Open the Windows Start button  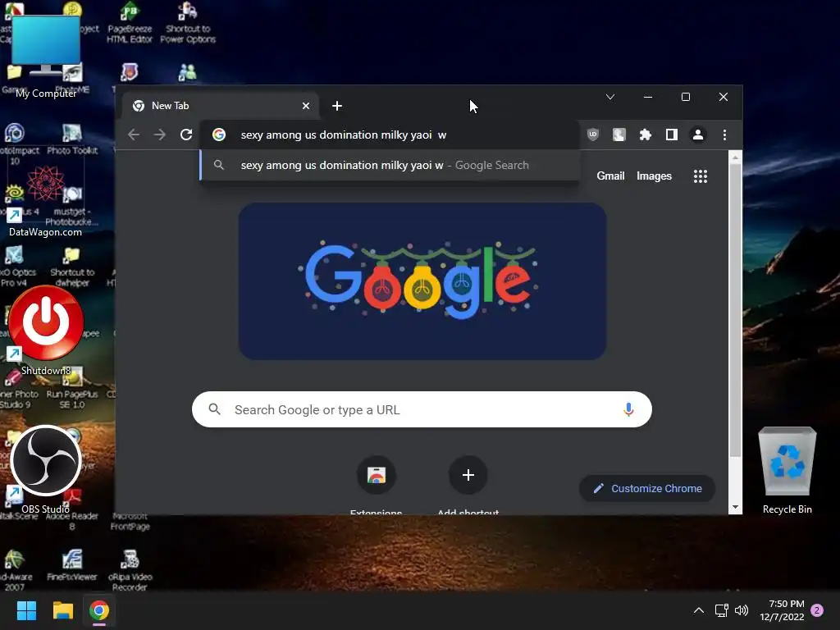[26, 610]
